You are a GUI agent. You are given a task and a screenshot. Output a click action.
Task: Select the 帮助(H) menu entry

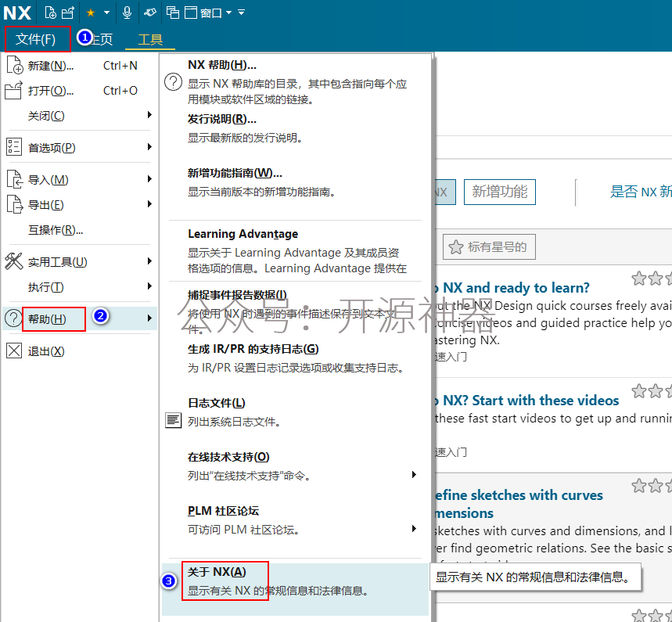pyautogui.click(x=79, y=319)
